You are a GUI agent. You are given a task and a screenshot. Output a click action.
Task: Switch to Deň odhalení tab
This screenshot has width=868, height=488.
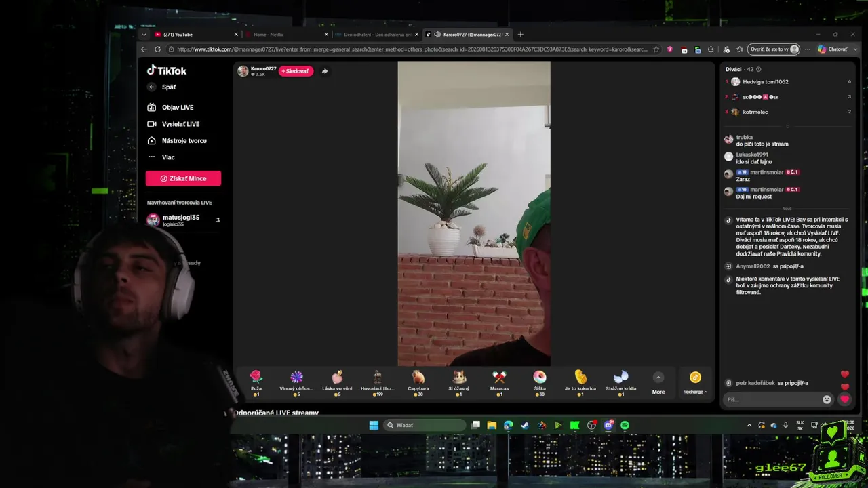click(376, 35)
